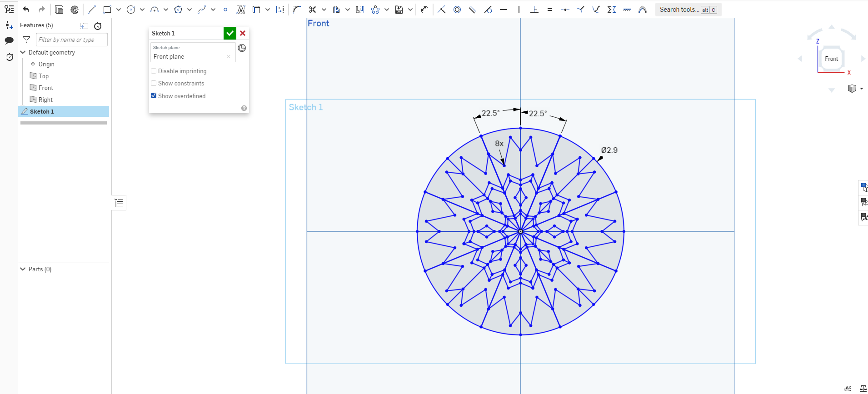Apply the Coincident constraint
This screenshot has height=394, width=868.
click(442, 10)
